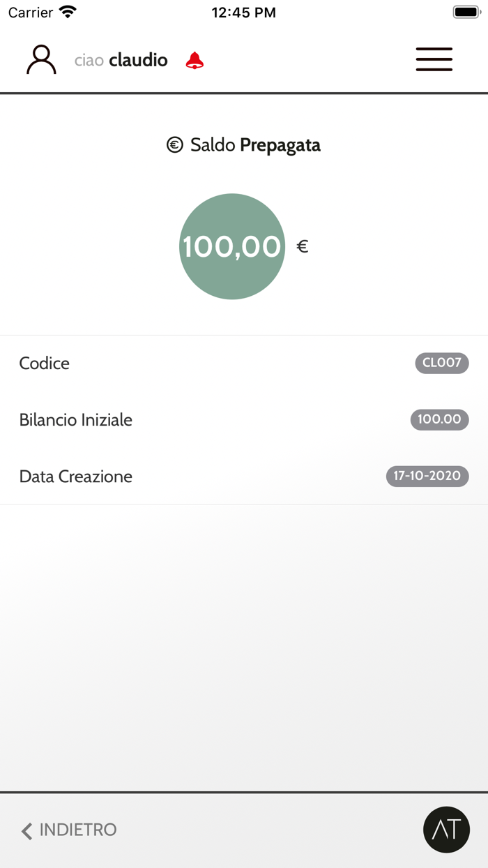Tap the 12:45 PM clock
Screen dimensions: 488x868
click(x=243, y=13)
